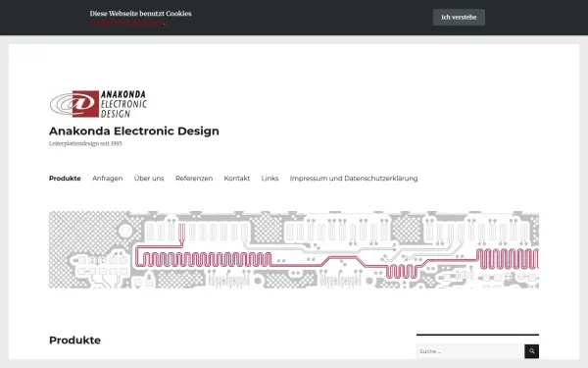Go to the Anfragen page

[x=107, y=179]
